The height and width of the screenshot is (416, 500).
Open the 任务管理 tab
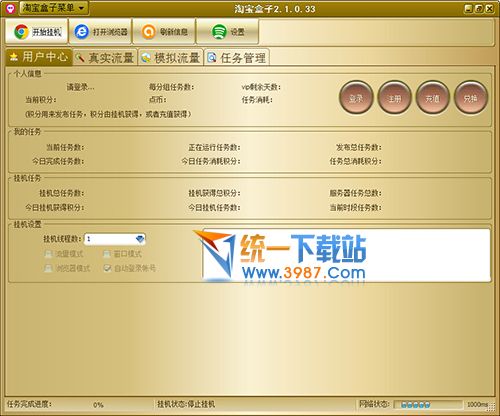click(x=236, y=58)
